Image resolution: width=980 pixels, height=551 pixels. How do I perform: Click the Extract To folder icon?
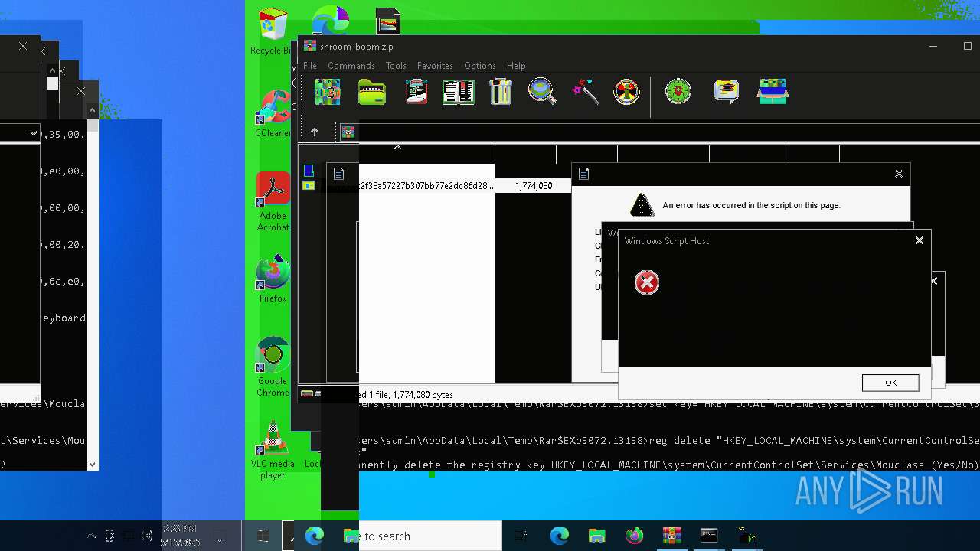pos(372,92)
